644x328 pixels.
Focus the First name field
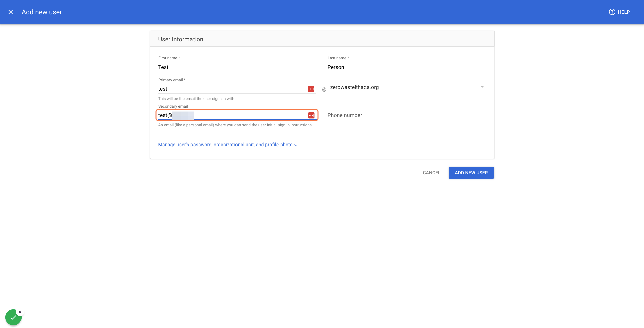coord(237,67)
